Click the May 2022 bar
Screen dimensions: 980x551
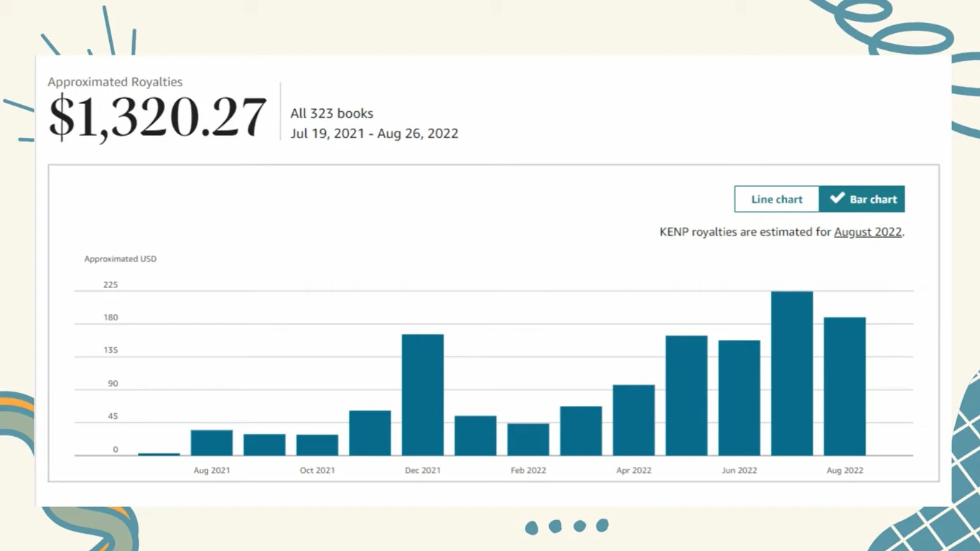(686, 396)
